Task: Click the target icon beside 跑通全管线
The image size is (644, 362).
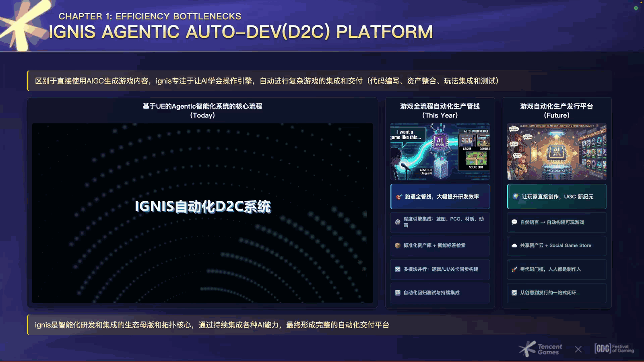Action: pyautogui.click(x=399, y=197)
